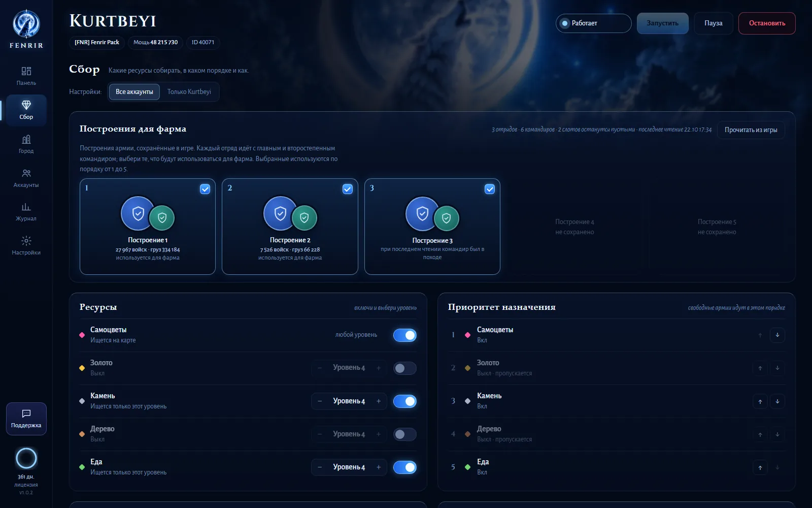Viewport: 812px width, 508px height.
Task: Click the red Остановить button
Action: pyautogui.click(x=767, y=23)
